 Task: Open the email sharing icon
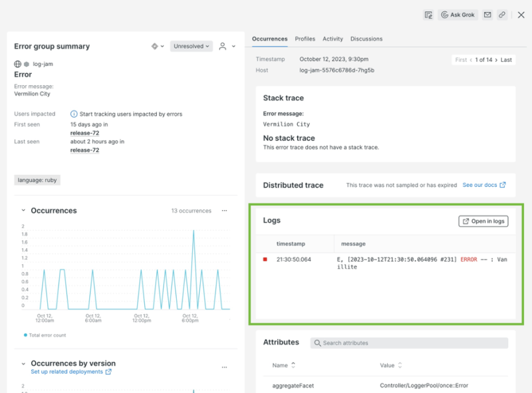tap(487, 15)
